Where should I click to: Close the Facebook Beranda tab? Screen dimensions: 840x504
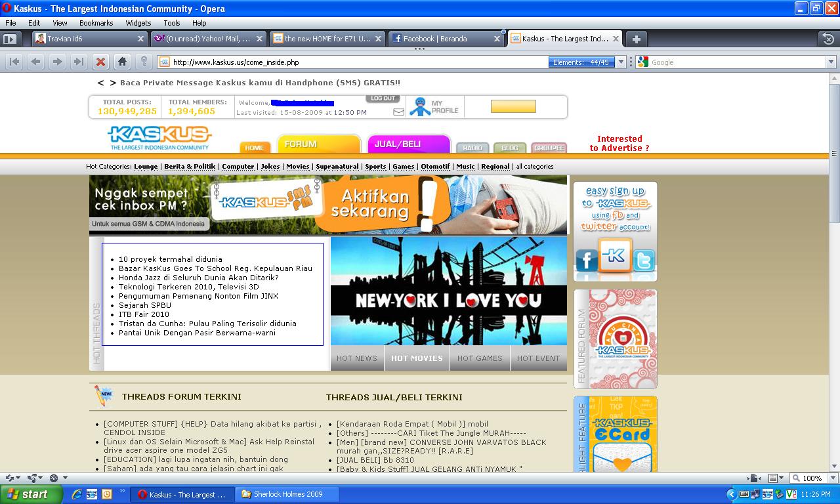click(x=497, y=39)
